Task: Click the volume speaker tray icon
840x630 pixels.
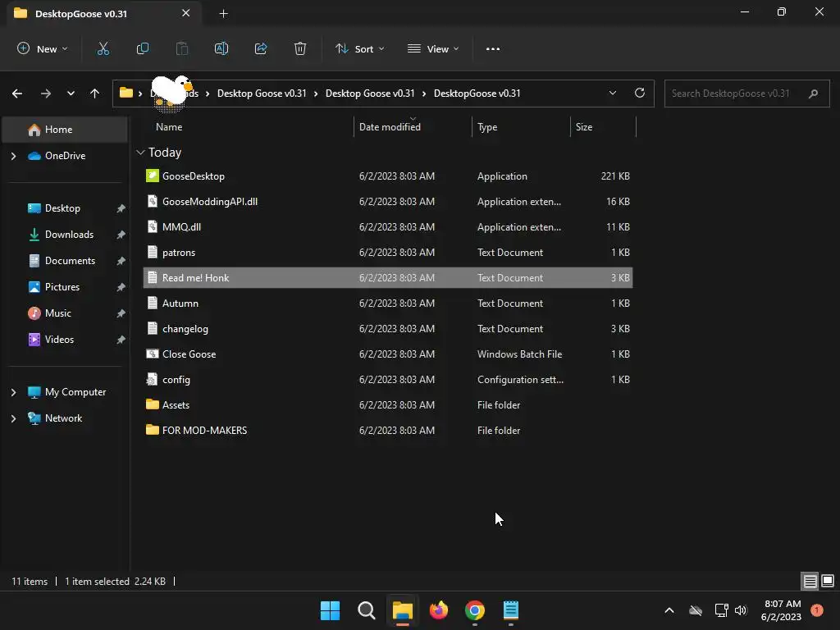Action: click(741, 610)
